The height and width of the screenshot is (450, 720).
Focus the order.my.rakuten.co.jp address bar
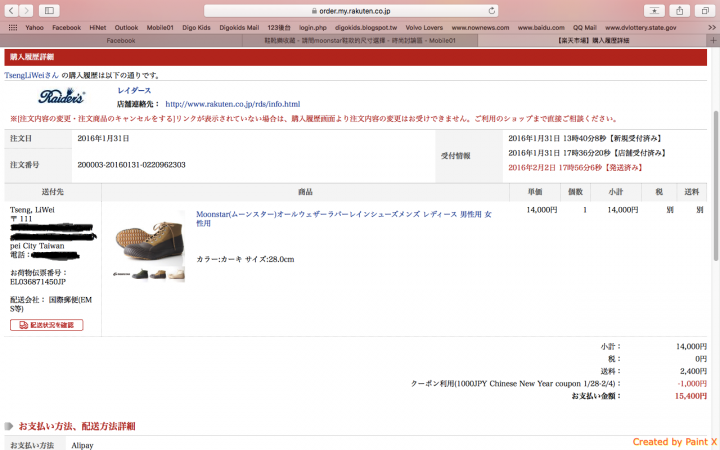coord(351,11)
